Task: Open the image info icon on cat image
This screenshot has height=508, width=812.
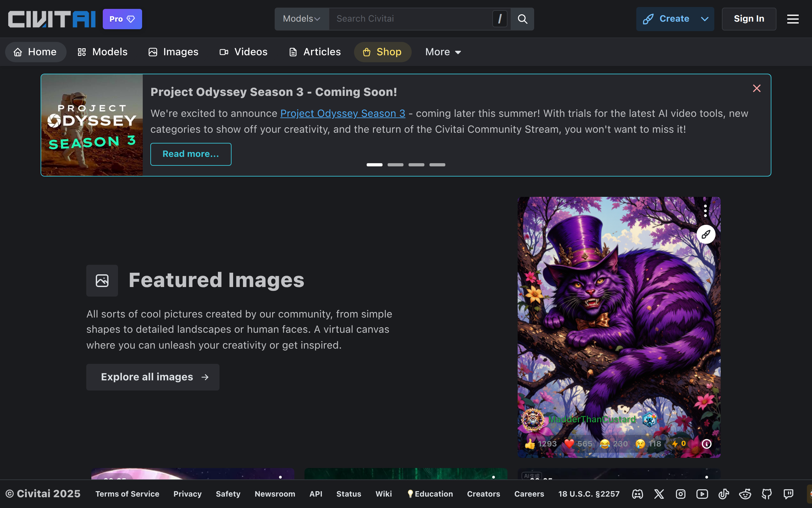Action: tap(707, 444)
